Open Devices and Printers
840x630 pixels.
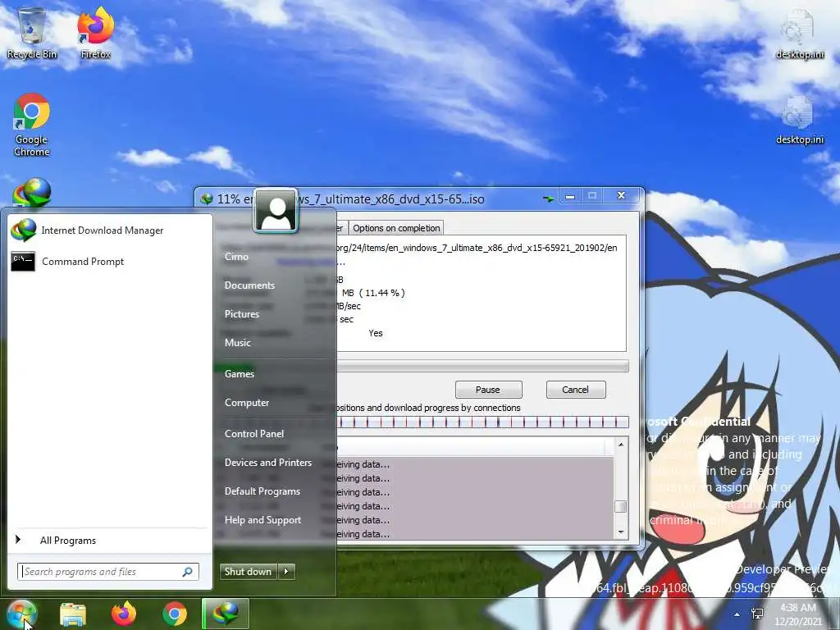268,463
